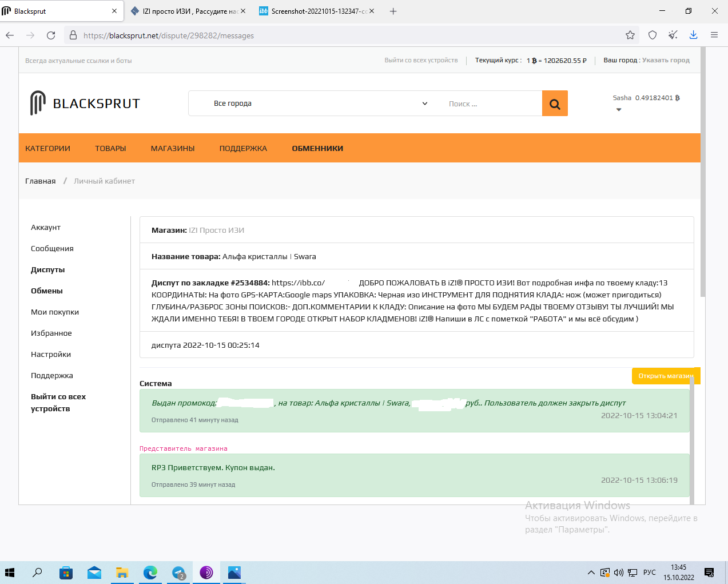
Task: Open 'Мои покупки' in sidebar
Action: [x=55, y=312]
